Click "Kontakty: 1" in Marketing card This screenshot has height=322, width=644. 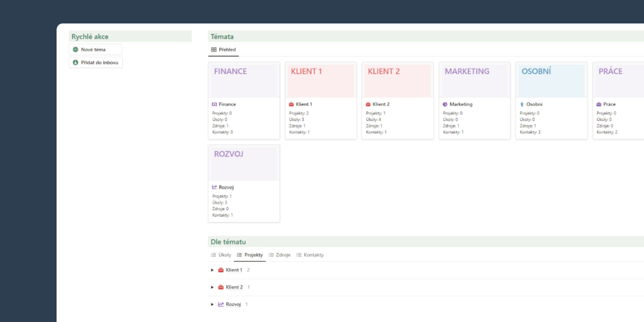[x=453, y=132]
